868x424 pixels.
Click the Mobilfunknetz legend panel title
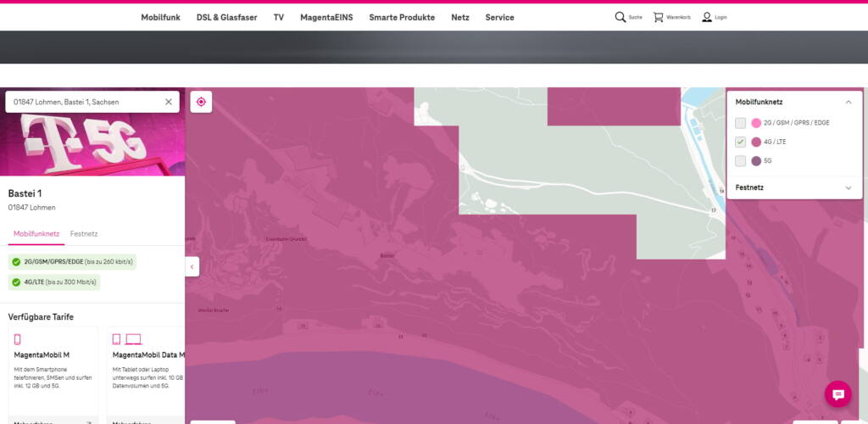click(x=759, y=102)
